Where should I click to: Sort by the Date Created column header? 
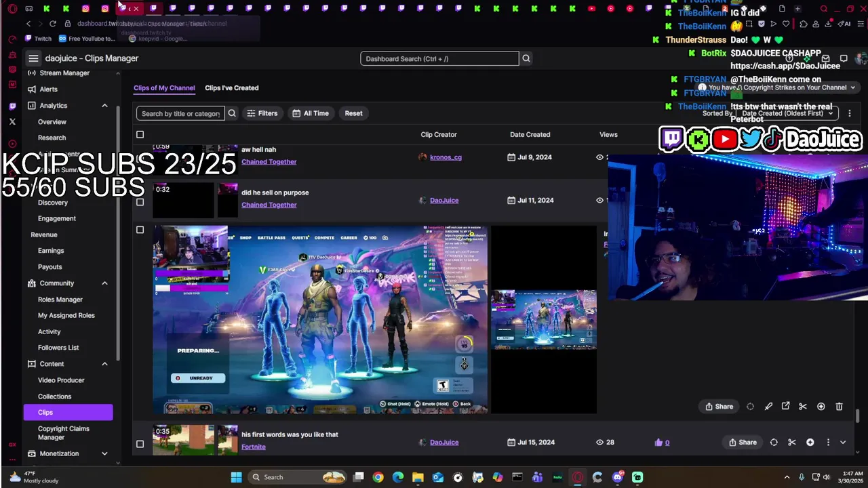point(530,135)
